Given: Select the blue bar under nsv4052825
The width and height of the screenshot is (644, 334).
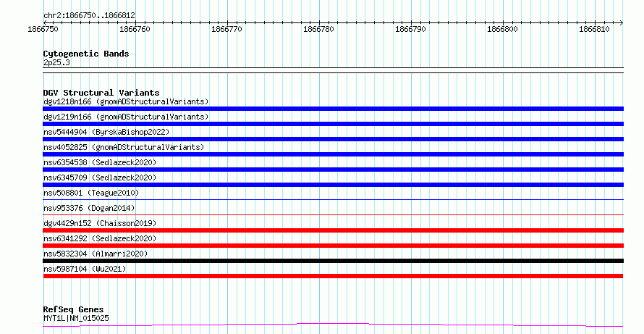Looking at the screenshot, I should 333,154.
